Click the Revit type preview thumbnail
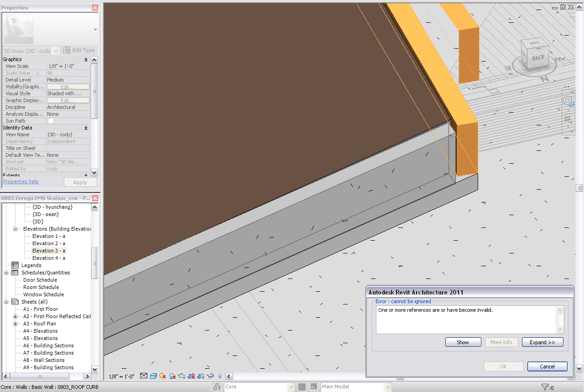Image resolution: width=584 pixels, height=392 pixels. 19,29
